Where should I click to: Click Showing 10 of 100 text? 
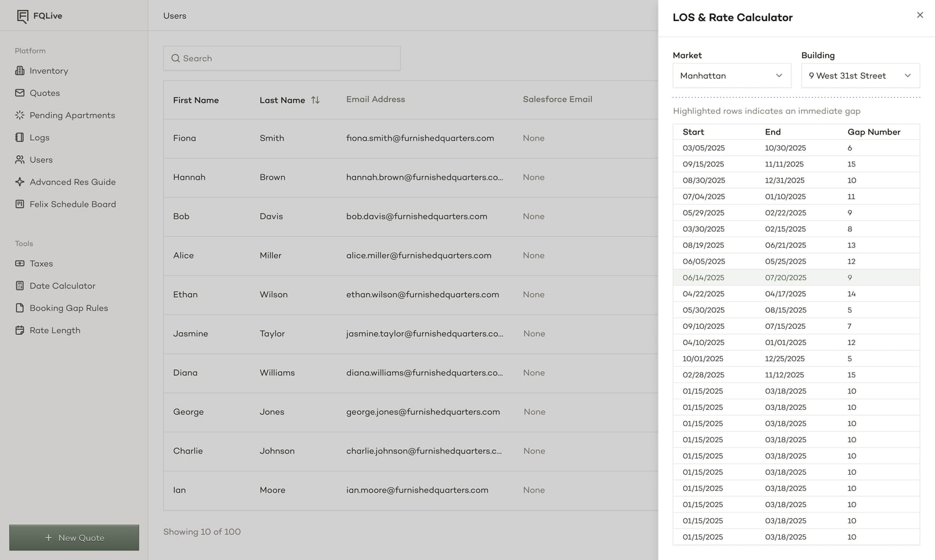coord(202,531)
